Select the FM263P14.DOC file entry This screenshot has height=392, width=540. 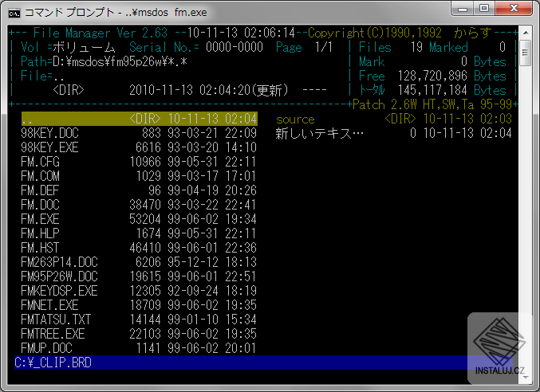click(x=139, y=262)
